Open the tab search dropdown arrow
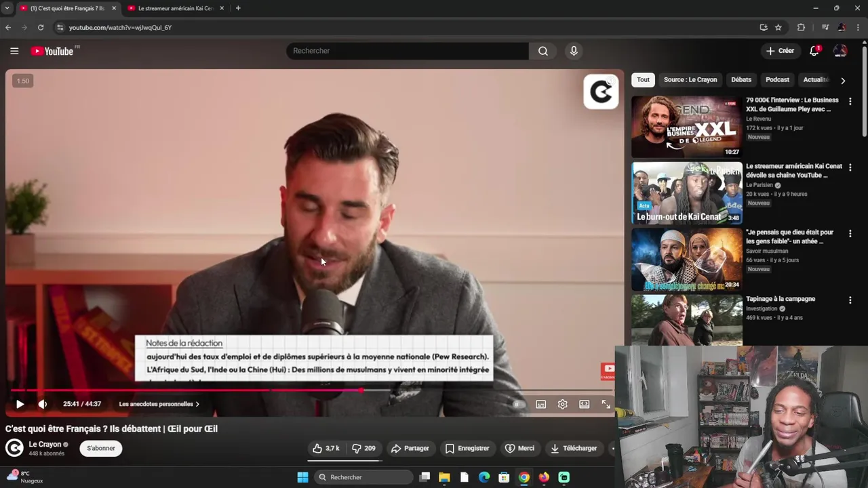 point(7,8)
